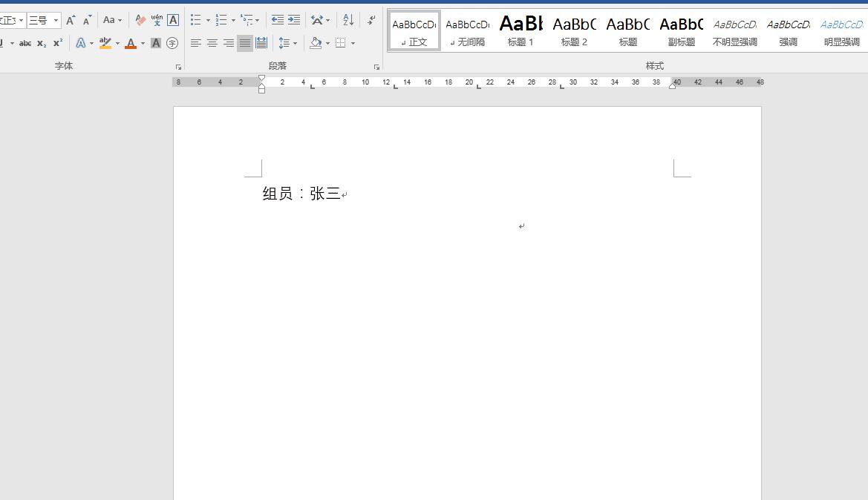Click the Clear All Formatting eraser icon
Screen dimensions: 868x500
click(140, 21)
